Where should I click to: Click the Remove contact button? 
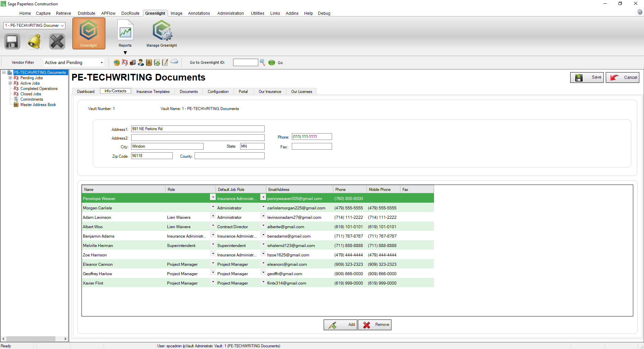(x=375, y=325)
